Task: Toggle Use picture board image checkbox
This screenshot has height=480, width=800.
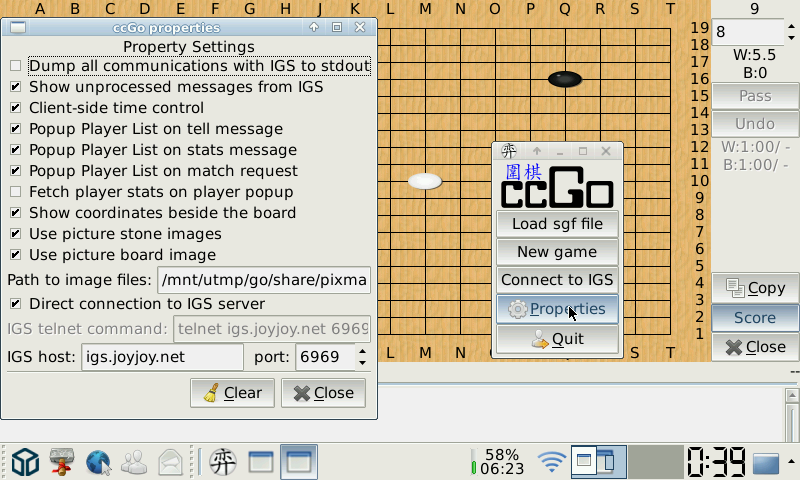Action: point(16,255)
